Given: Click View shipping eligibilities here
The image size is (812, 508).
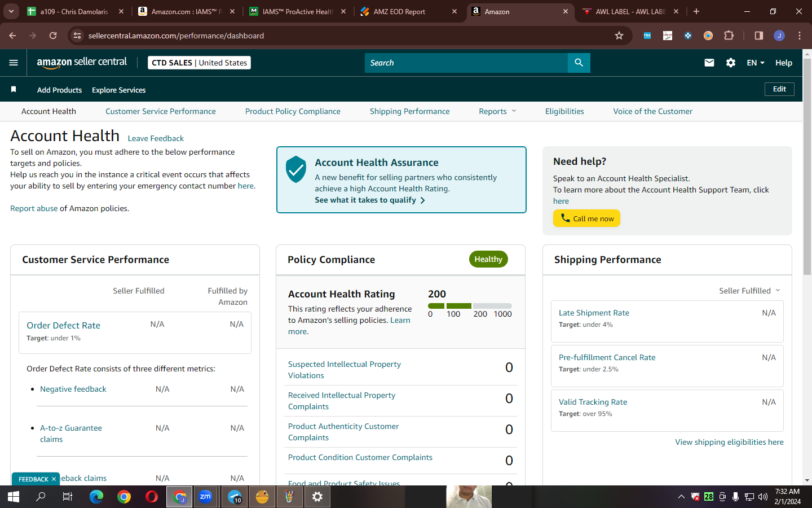Looking at the screenshot, I should click(729, 442).
